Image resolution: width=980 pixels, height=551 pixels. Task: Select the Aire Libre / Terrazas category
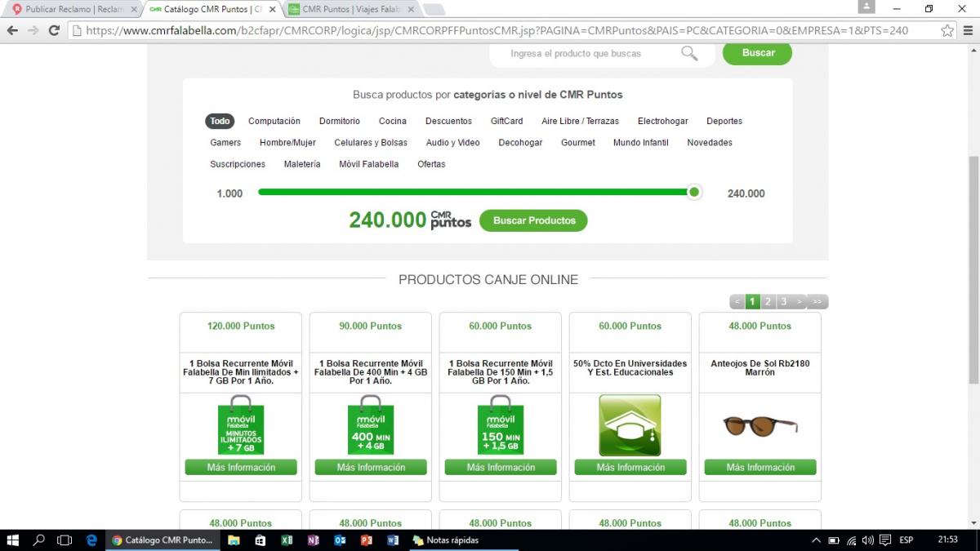tap(580, 121)
